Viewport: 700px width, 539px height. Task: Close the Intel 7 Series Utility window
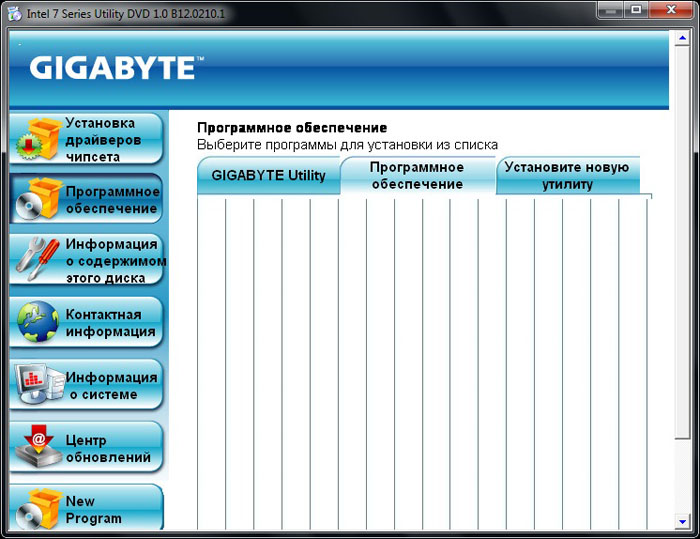pos(671,10)
